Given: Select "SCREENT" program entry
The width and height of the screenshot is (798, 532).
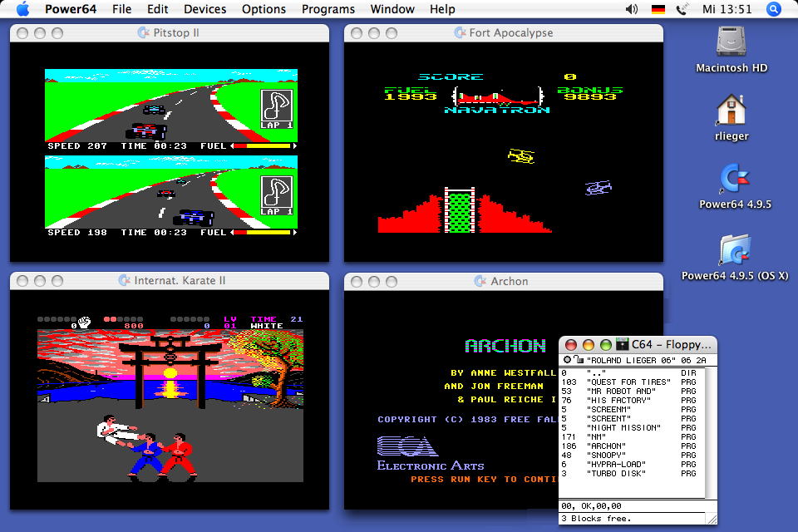Looking at the screenshot, I should (631, 418).
